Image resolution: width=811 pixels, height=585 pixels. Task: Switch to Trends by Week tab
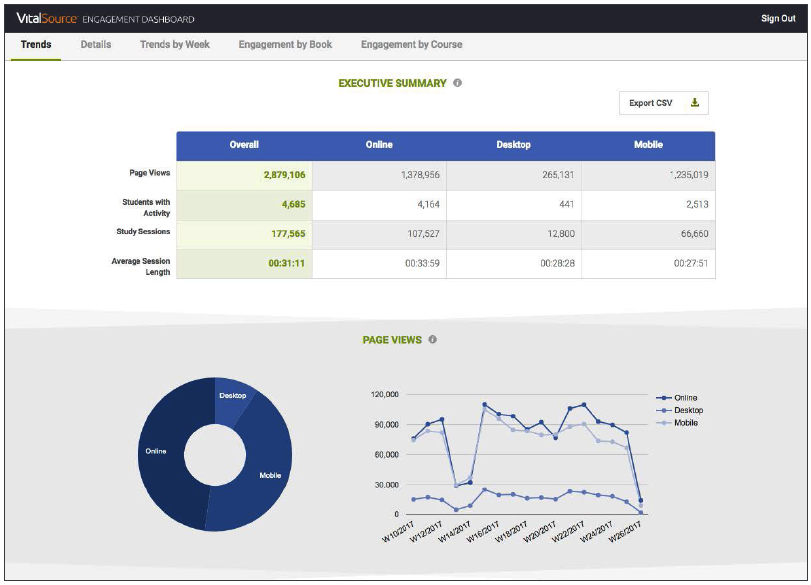175,45
